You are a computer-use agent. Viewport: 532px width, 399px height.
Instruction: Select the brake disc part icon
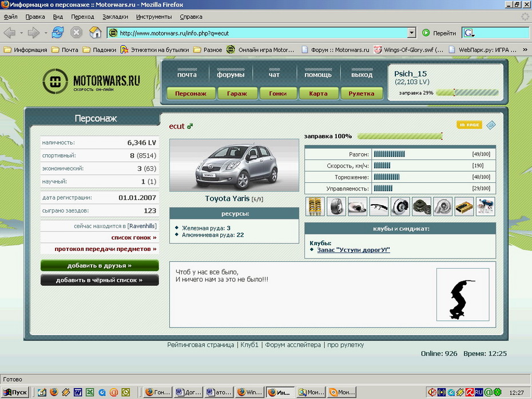coord(400,206)
